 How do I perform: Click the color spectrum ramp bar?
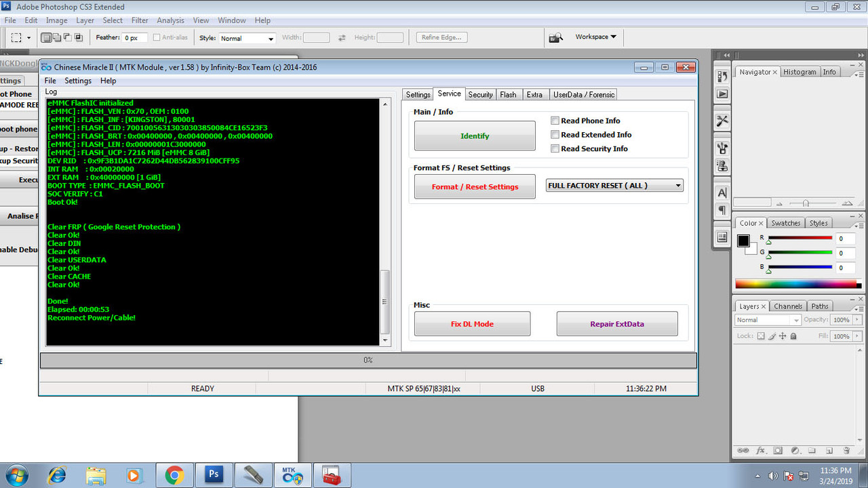click(798, 284)
